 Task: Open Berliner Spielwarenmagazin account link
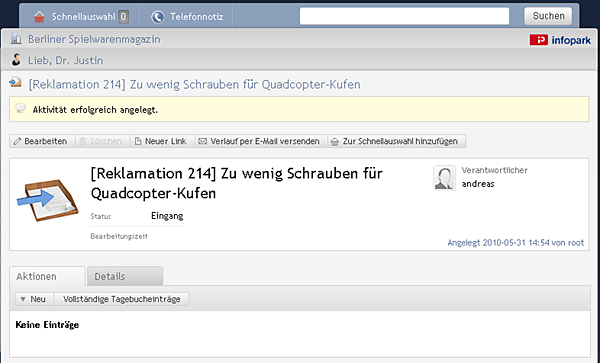click(94, 39)
